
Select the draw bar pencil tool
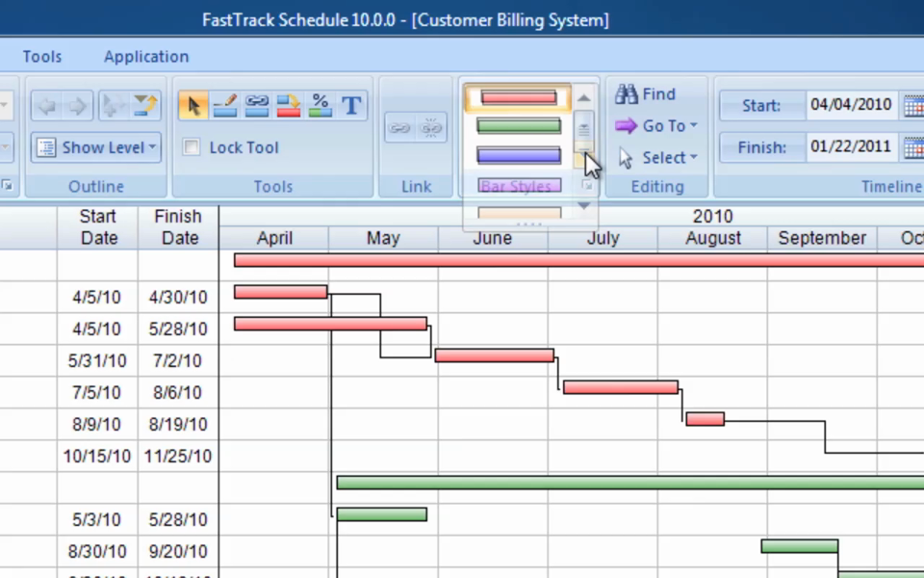(x=225, y=106)
